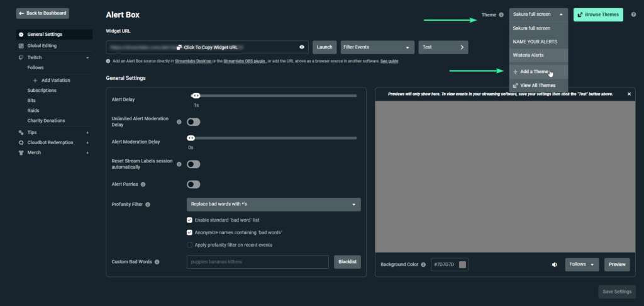Expand the Tips section arrow
644x306 pixels.
87,132
